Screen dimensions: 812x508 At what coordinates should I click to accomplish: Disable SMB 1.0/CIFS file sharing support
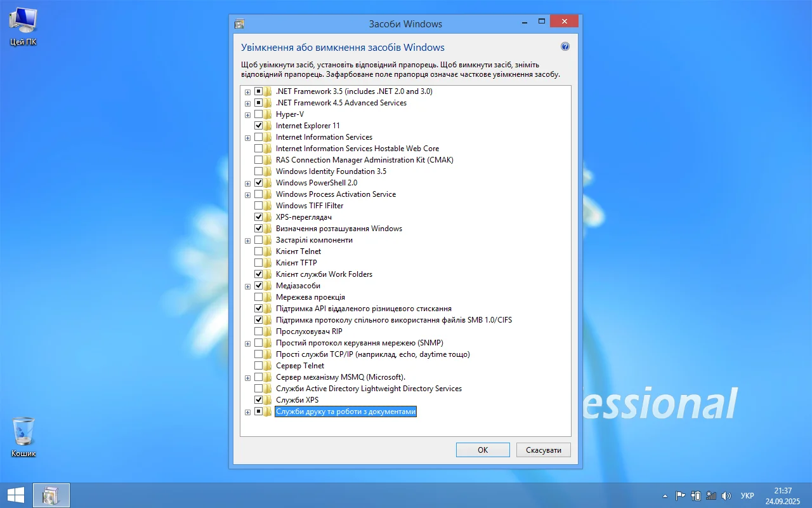pos(258,320)
